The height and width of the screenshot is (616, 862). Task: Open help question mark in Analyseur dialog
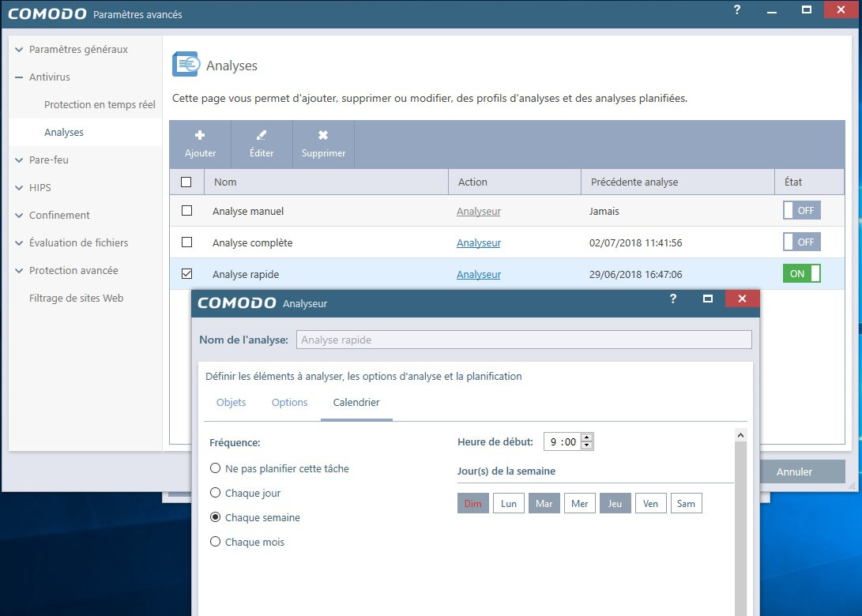pos(673,299)
